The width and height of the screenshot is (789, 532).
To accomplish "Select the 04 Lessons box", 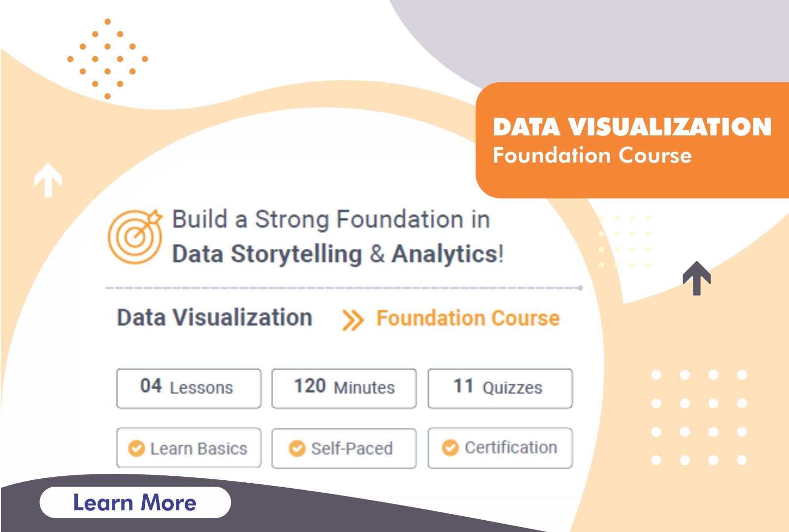I will pos(189,388).
